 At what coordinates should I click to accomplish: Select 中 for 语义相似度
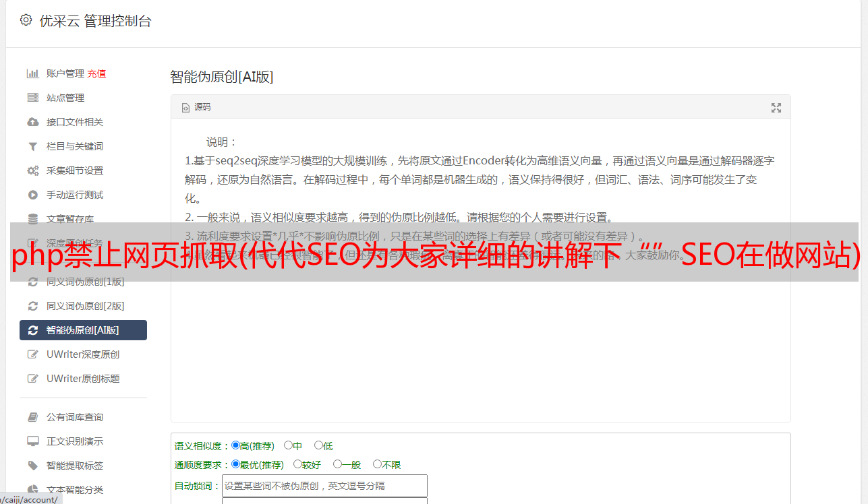click(x=288, y=445)
